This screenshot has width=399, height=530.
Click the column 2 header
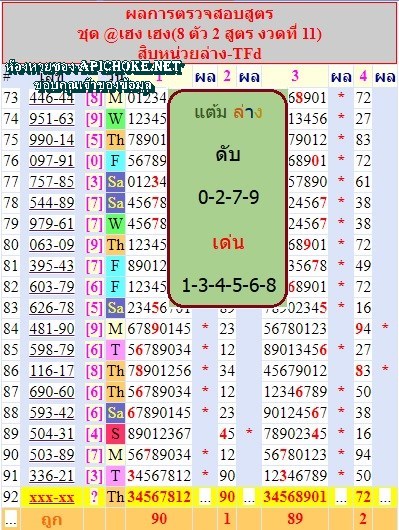[227, 76]
